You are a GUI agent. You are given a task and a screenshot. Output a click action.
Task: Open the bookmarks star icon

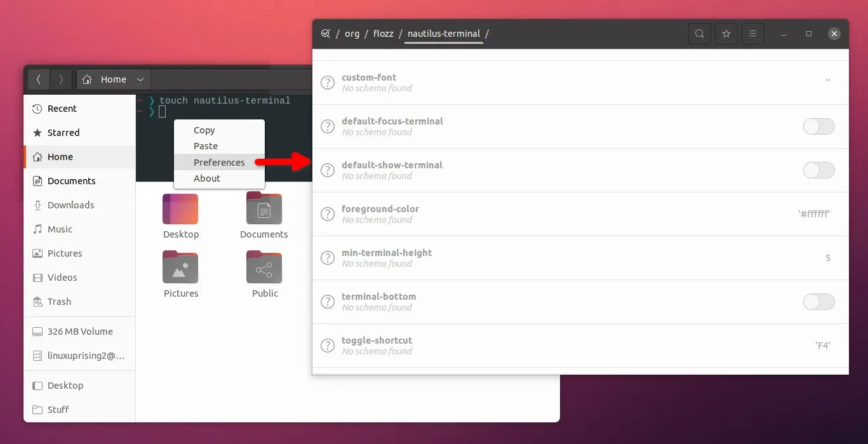[x=726, y=34]
